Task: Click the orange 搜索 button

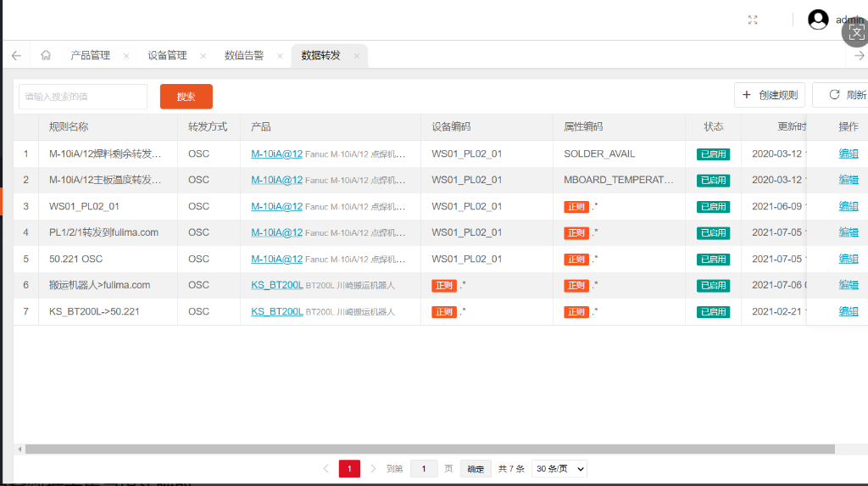Action: pyautogui.click(x=186, y=97)
